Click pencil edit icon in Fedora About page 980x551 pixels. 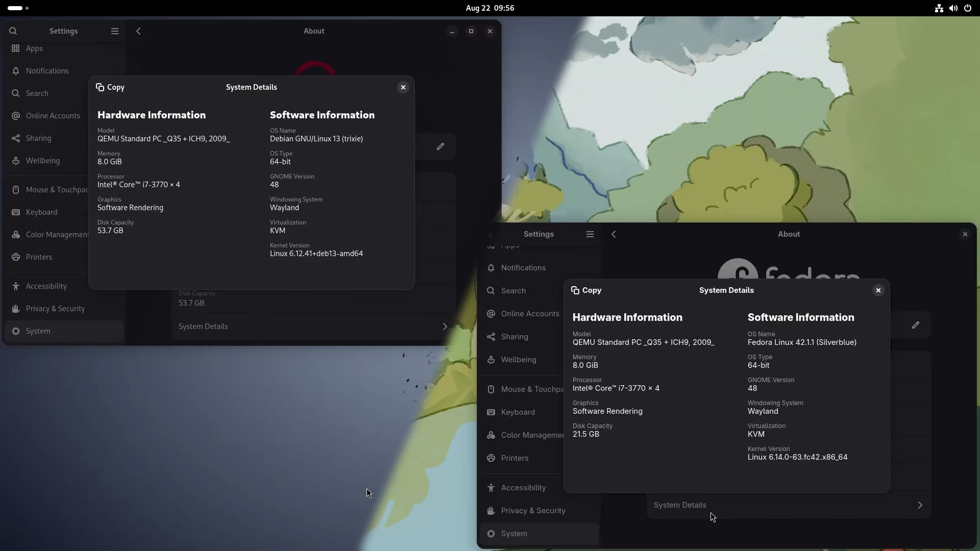[916, 325]
